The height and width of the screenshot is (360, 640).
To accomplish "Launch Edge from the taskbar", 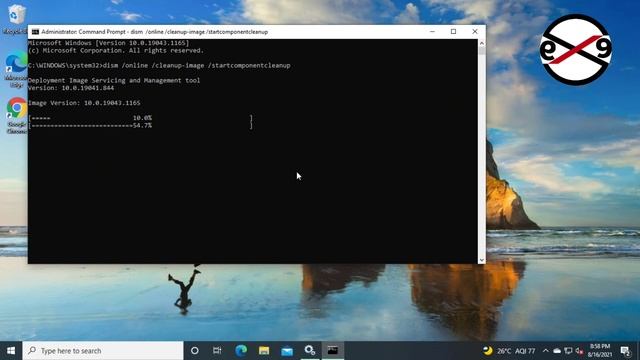I will point(241,351).
